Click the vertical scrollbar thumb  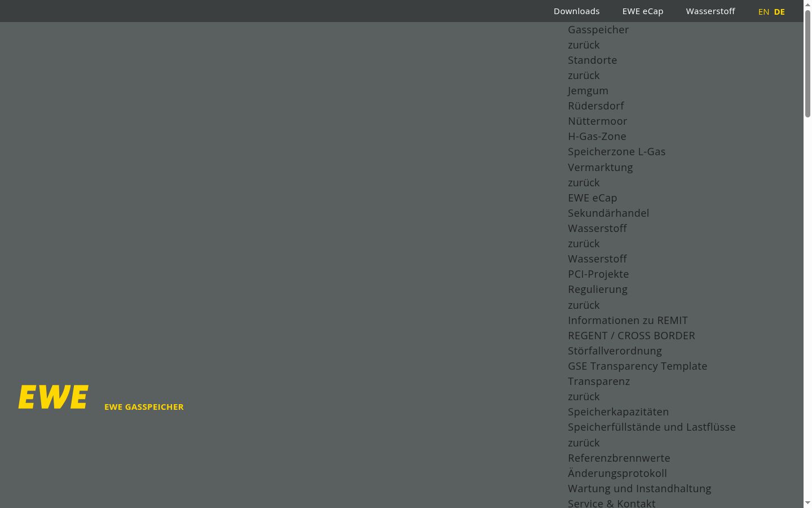pos(807,64)
